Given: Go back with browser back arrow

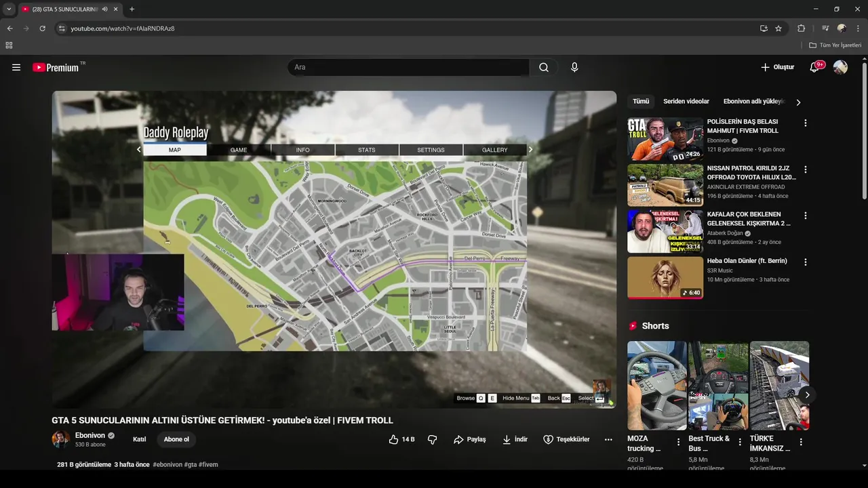Looking at the screenshot, I should pyautogui.click(x=9, y=28).
